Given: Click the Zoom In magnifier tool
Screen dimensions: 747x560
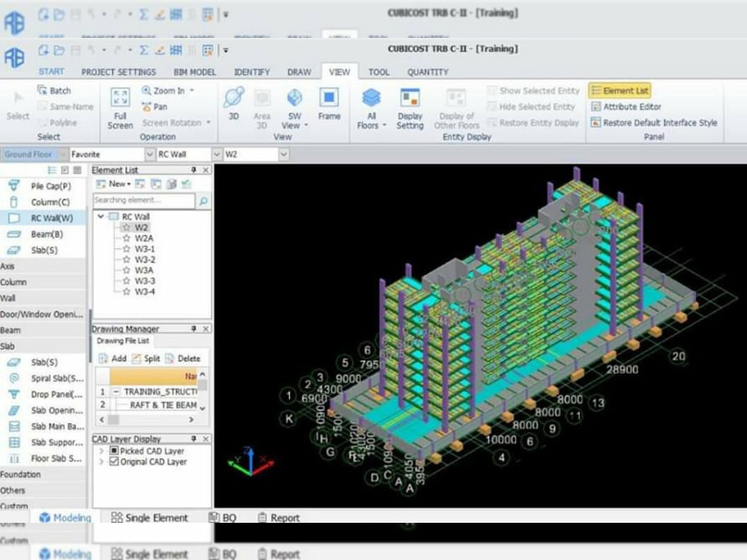Looking at the screenshot, I should tap(146, 90).
